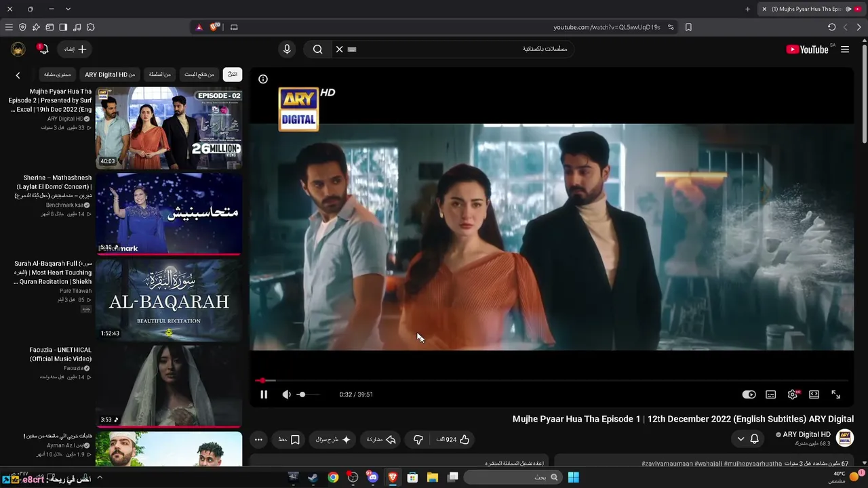
Task: Open the Al-Baqarah recitation thumbnail
Action: pos(169,300)
